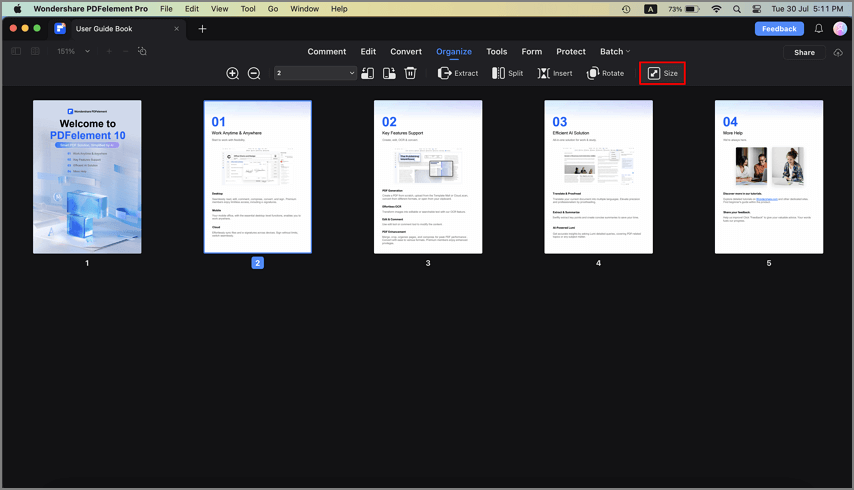Open the page Size tool

pyautogui.click(x=662, y=73)
